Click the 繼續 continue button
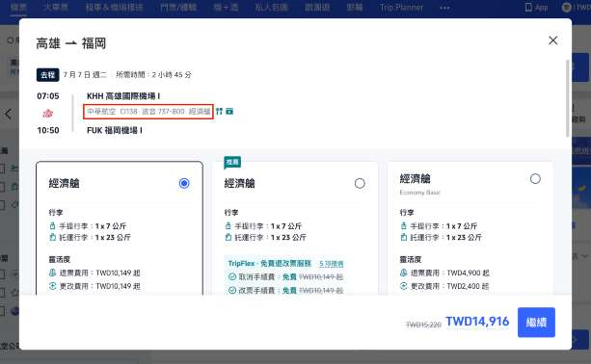 [536, 323]
